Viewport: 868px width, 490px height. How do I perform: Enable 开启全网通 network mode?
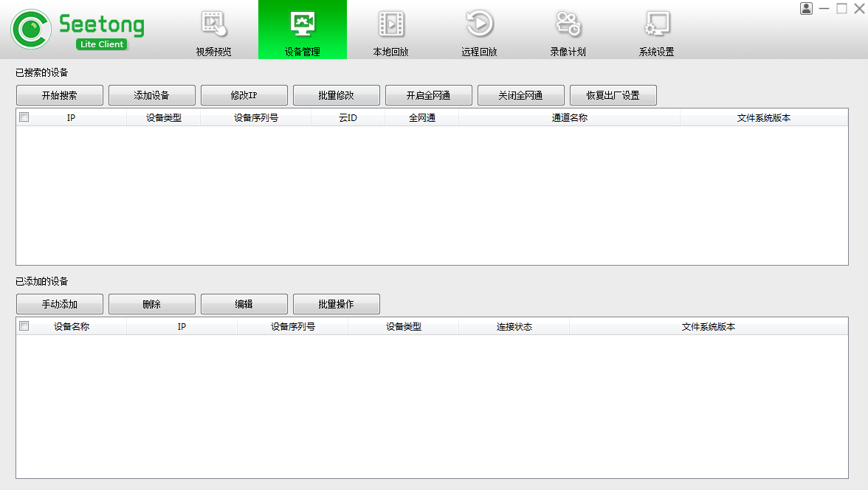point(428,94)
